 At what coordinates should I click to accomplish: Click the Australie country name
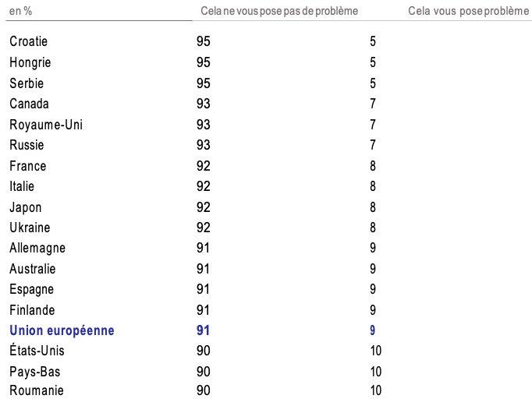pos(33,269)
